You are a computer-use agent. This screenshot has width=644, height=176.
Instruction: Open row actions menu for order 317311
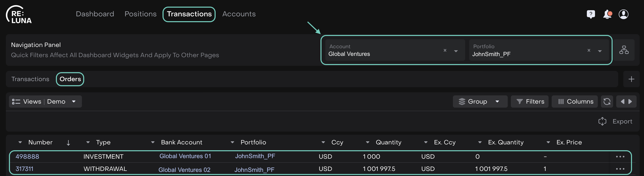(x=620, y=169)
